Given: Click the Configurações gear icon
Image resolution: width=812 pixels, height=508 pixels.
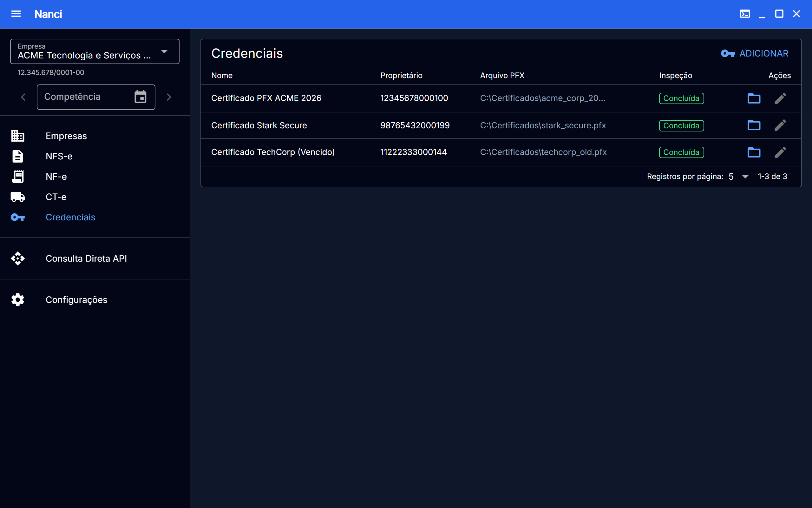Looking at the screenshot, I should click(x=17, y=300).
